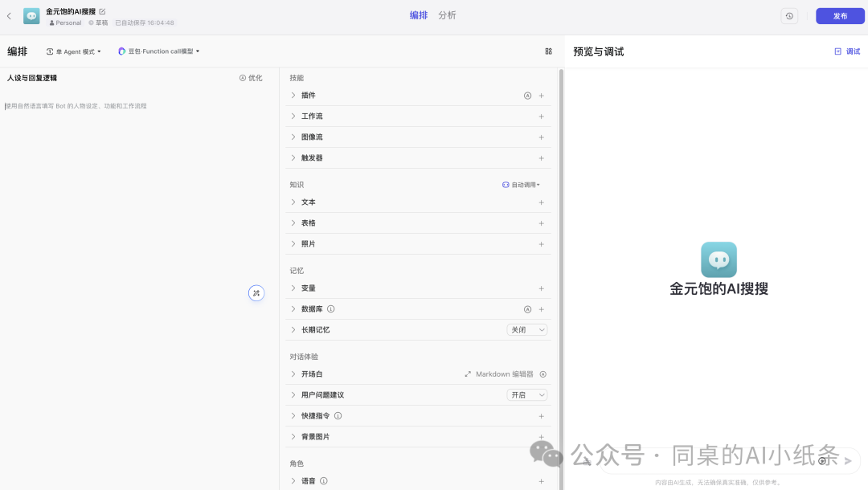The image size is (868, 490).
Task: Open the 用户问题建议 开启 selector
Action: [x=527, y=394]
